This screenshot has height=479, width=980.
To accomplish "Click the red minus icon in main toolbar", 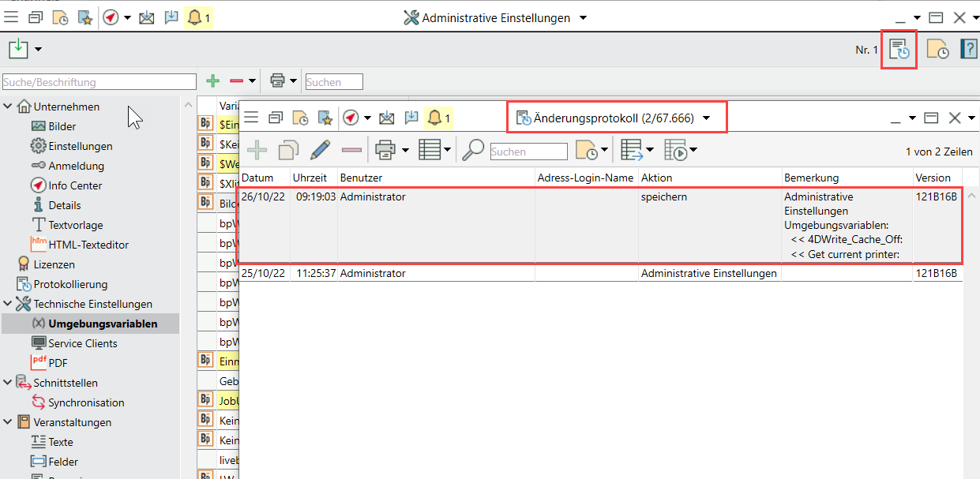I will (236, 80).
